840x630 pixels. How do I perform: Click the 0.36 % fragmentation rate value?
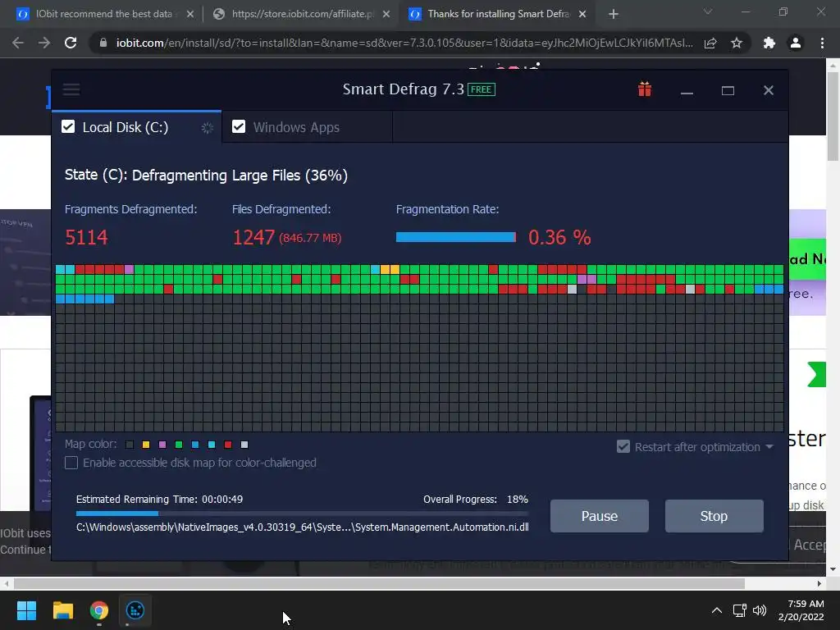coord(559,237)
